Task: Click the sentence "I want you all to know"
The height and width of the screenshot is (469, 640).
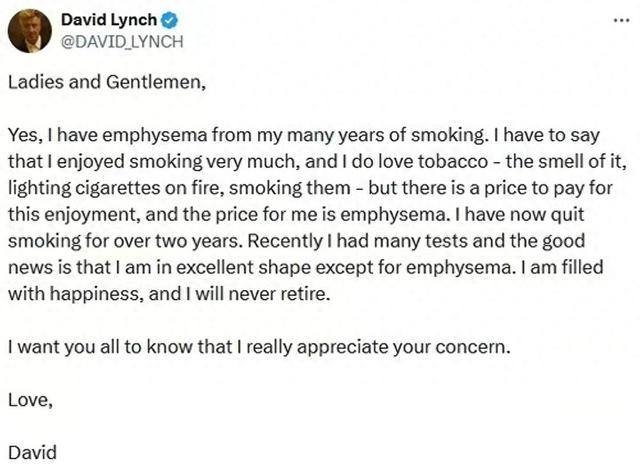Action: 260,348
